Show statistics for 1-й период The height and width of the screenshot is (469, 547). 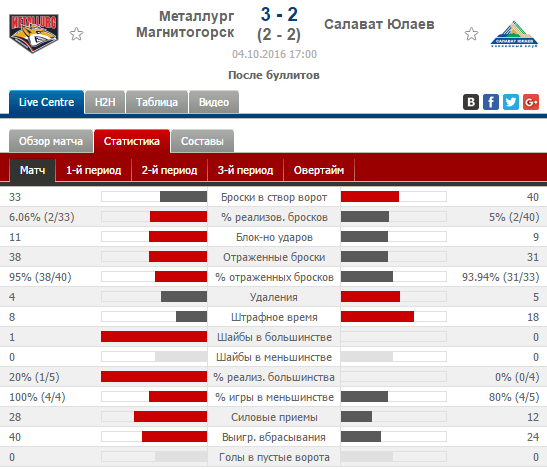[93, 170]
